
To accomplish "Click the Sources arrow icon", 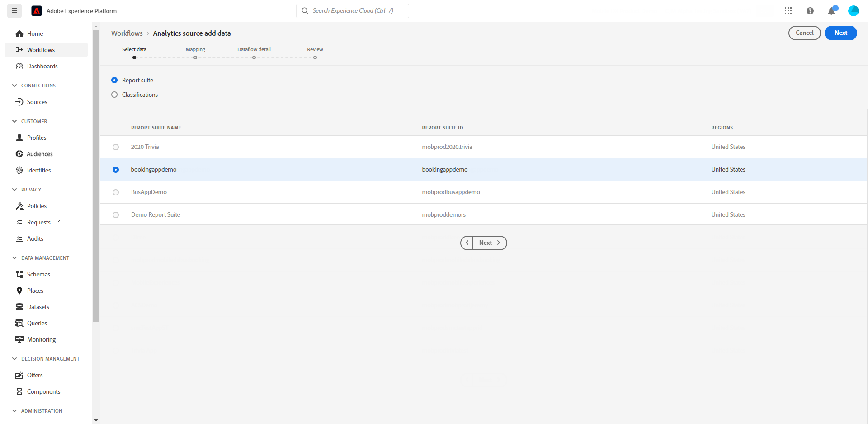I will [x=19, y=102].
